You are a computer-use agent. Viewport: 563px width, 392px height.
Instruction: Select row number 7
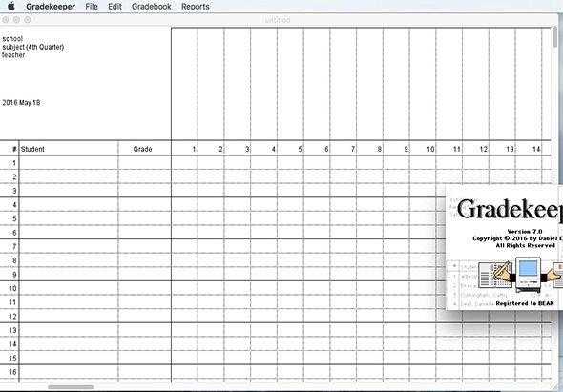[x=10, y=246]
